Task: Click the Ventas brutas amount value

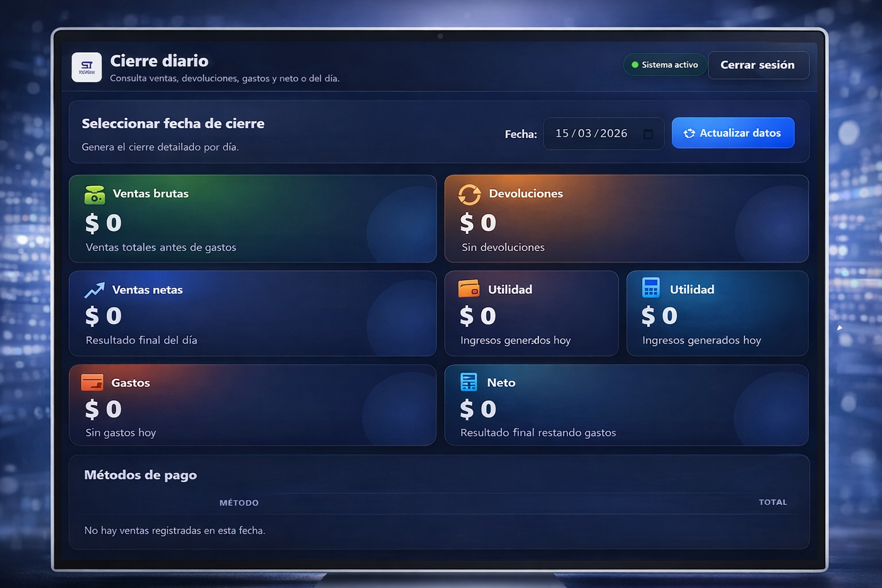Action: (x=103, y=223)
